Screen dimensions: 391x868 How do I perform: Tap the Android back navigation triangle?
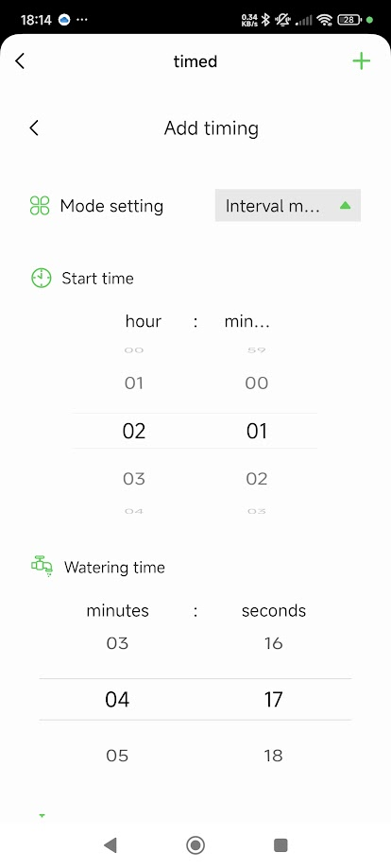point(110,844)
